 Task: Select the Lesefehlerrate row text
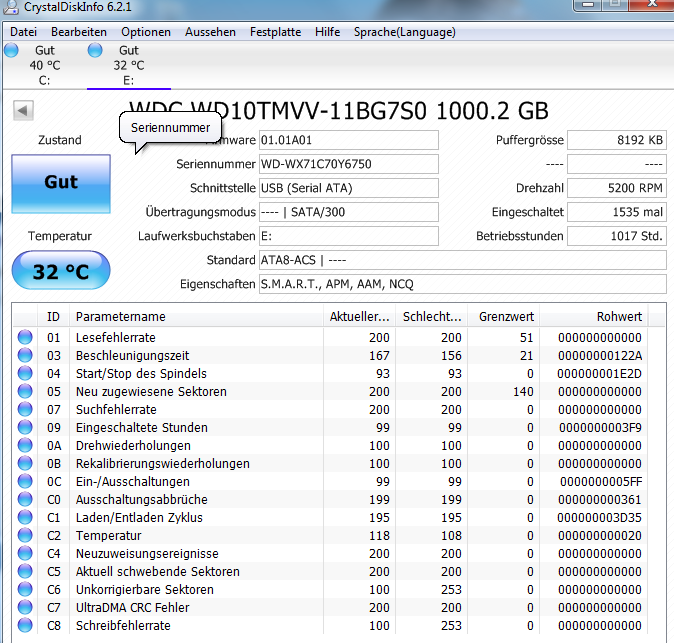pos(116,337)
